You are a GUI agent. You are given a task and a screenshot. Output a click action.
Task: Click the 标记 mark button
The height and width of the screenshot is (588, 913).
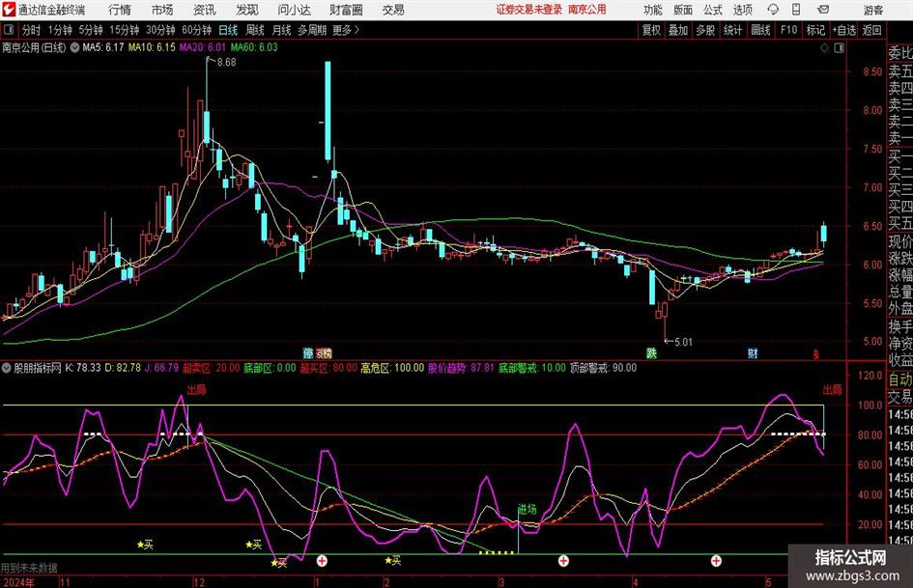click(x=815, y=30)
